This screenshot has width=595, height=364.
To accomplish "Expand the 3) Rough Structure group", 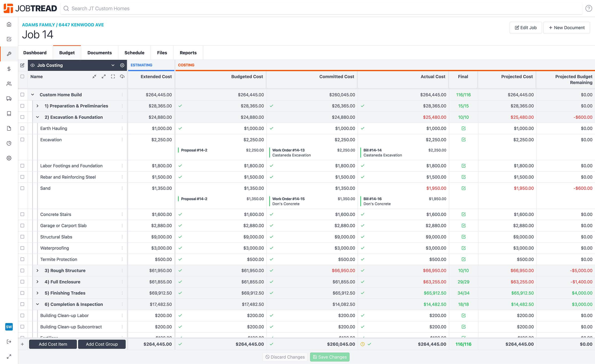I will (37, 271).
